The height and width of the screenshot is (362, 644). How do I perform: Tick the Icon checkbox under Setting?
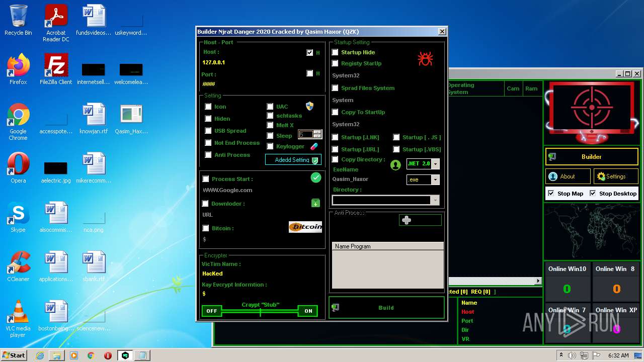[208, 107]
